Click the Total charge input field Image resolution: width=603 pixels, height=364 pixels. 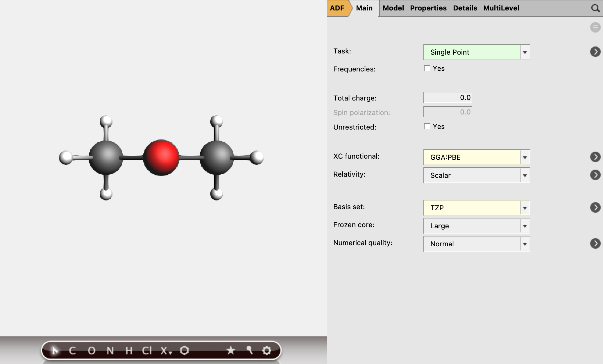(448, 98)
